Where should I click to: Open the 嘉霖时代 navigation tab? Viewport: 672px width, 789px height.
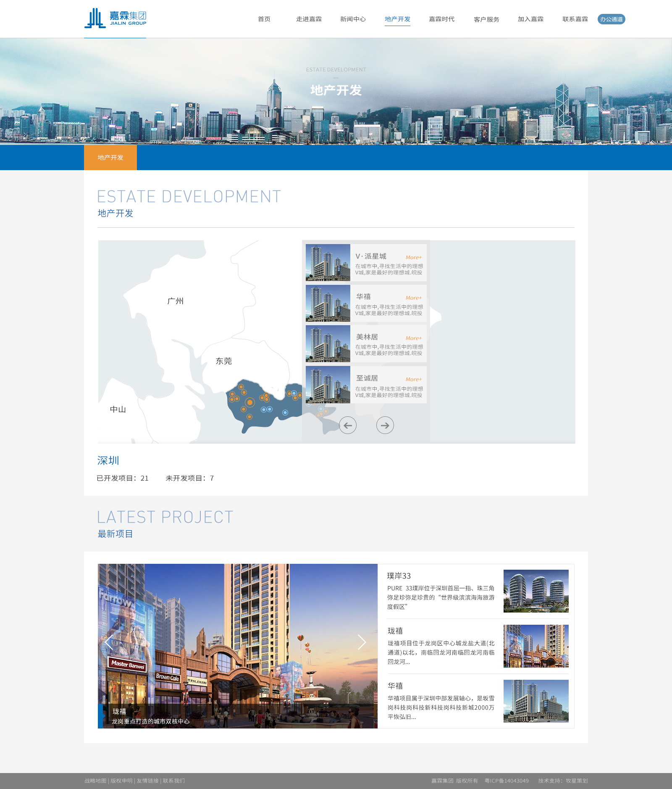click(441, 19)
